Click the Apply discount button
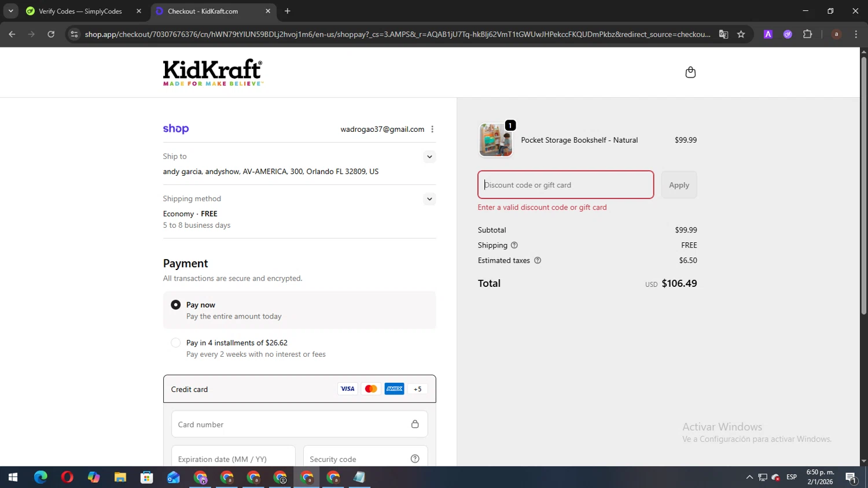 click(x=679, y=185)
